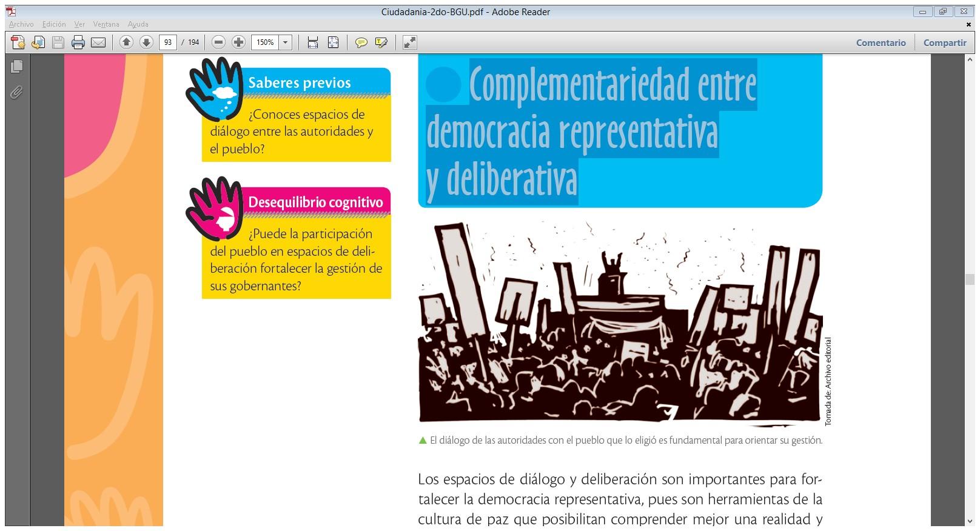980x531 pixels.
Task: Click the zoom percentage field showing 150%
Action: click(265, 42)
